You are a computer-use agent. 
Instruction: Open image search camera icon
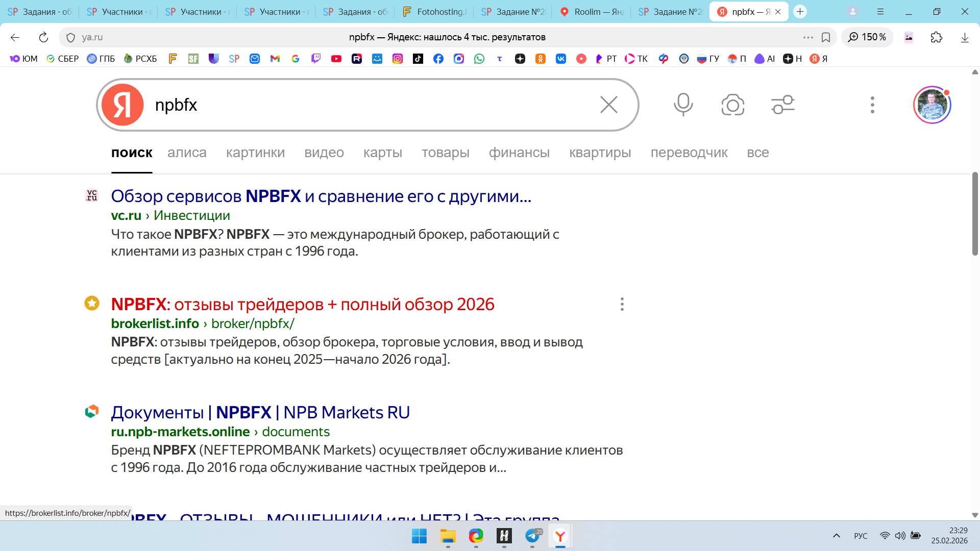tap(732, 105)
